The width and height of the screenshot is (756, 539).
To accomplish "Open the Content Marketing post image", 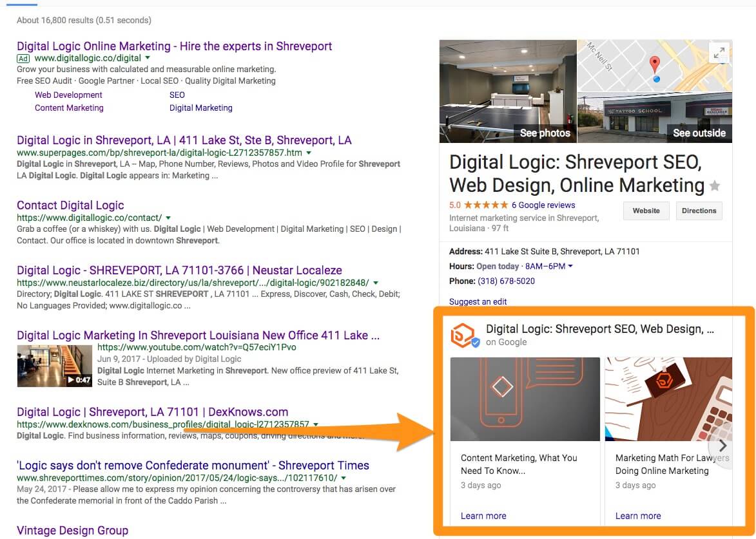I will pyautogui.click(x=525, y=399).
